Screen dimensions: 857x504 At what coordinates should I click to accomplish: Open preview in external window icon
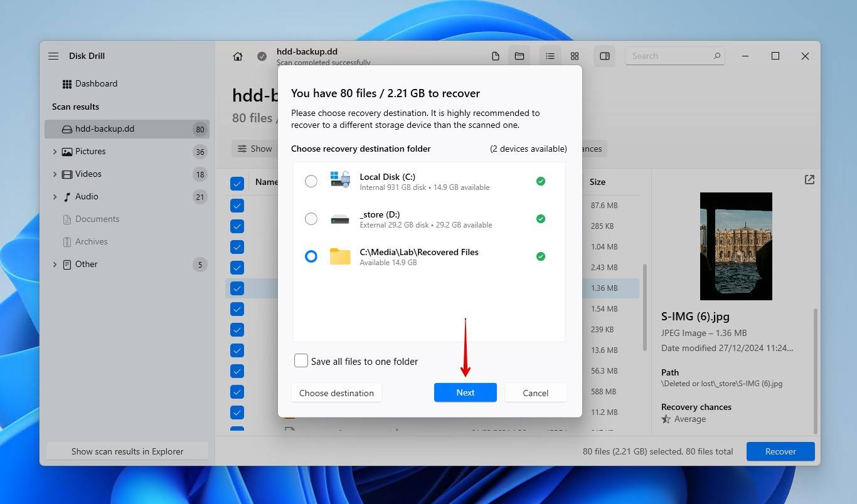click(809, 180)
